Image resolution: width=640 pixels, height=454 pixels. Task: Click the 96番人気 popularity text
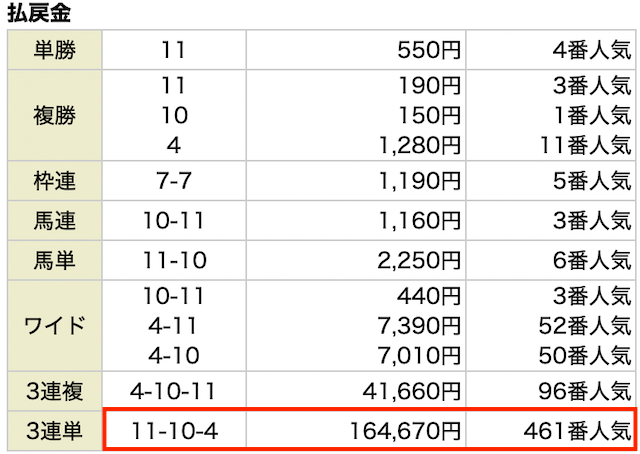[x=585, y=391]
